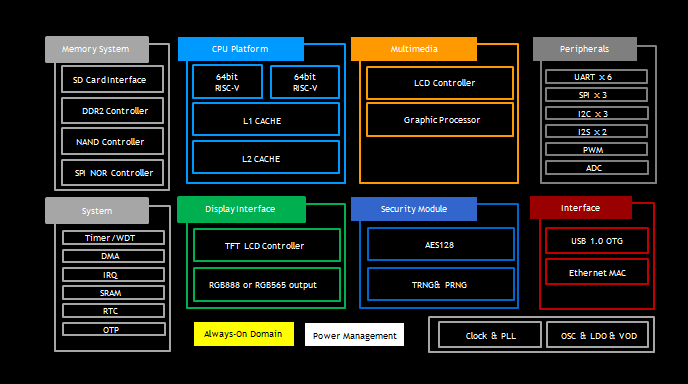688x384 pixels.
Task: Select the UART x 6 peripheral
Action: 596,77
